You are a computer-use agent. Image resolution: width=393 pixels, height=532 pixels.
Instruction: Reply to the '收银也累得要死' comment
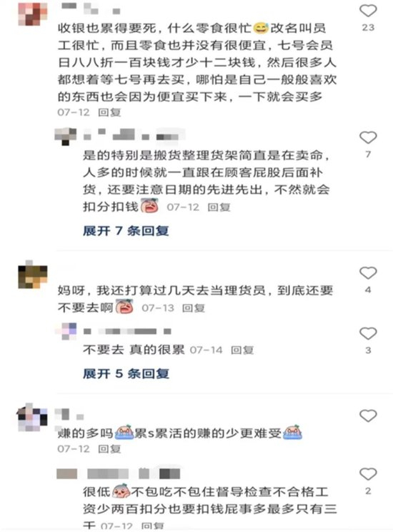tap(109, 112)
